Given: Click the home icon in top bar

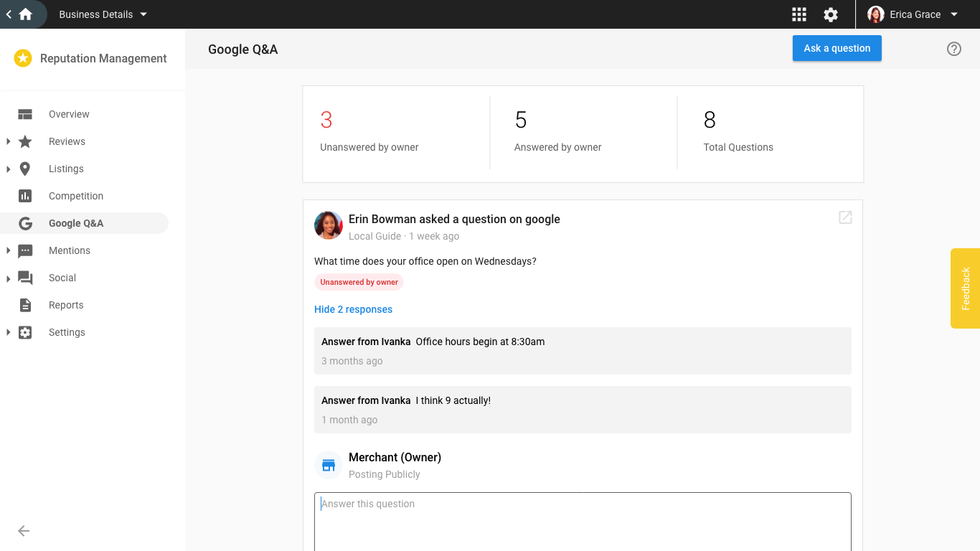Looking at the screenshot, I should coord(26,14).
